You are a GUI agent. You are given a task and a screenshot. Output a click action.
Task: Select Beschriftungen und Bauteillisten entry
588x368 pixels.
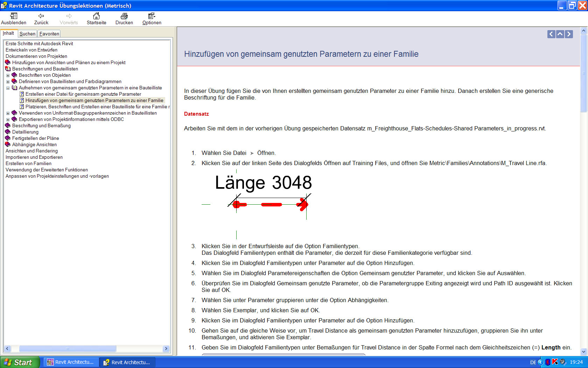[45, 69]
